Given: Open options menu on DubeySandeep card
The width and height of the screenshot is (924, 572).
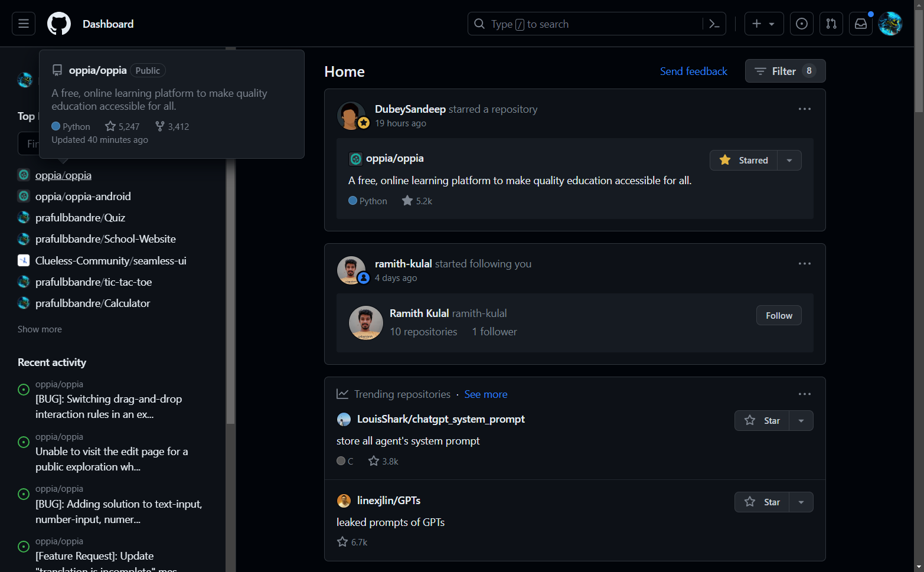Looking at the screenshot, I should point(805,109).
